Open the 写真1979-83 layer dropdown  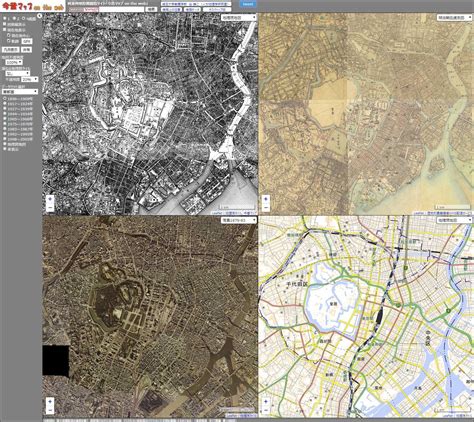pos(239,220)
